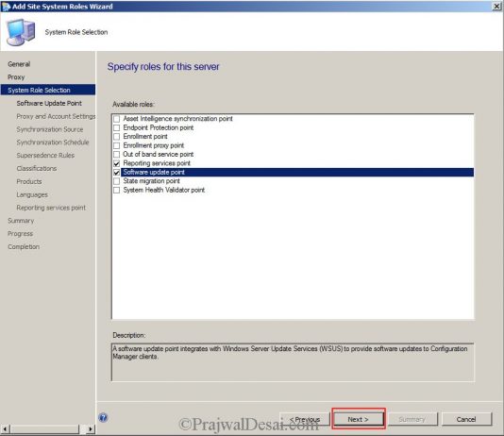Uncheck the Software update point checkbox
The height and width of the screenshot is (436, 504).
[117, 172]
